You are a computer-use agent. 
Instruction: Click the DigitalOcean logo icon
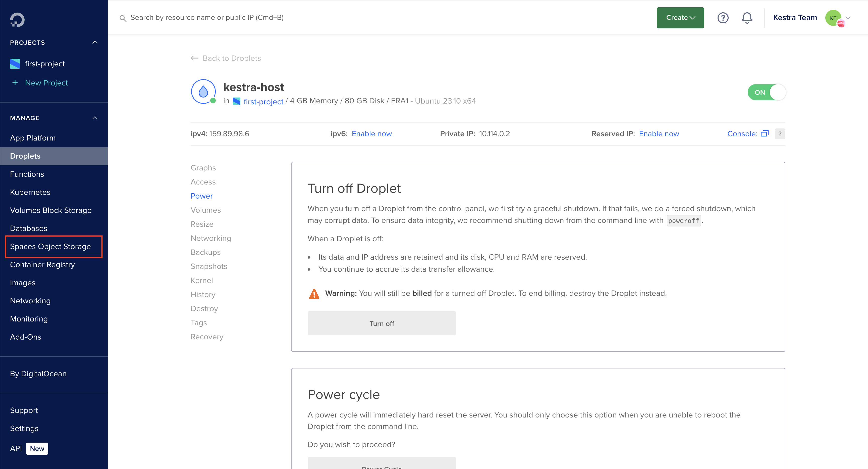pyautogui.click(x=17, y=20)
